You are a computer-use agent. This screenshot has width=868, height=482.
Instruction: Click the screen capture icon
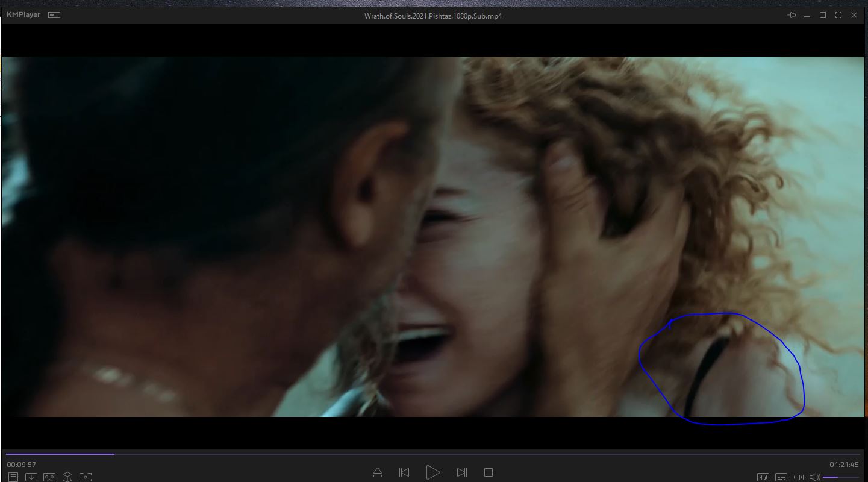point(86,477)
